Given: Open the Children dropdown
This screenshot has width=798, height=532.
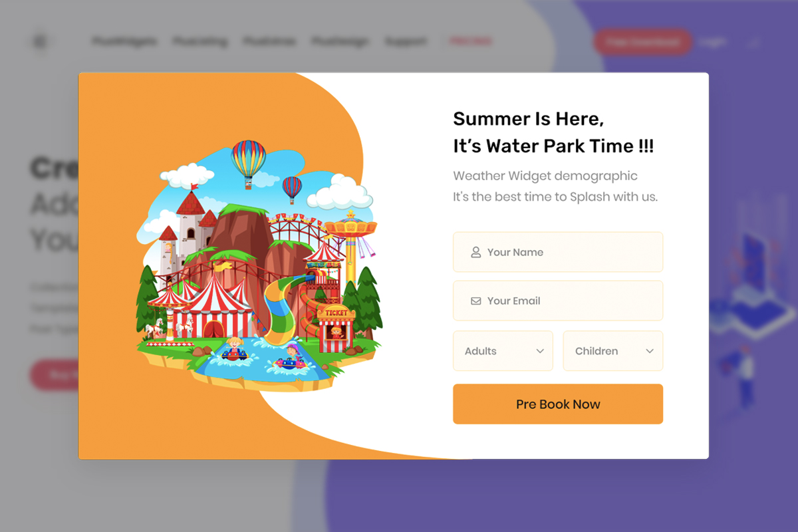Looking at the screenshot, I should coord(613,350).
